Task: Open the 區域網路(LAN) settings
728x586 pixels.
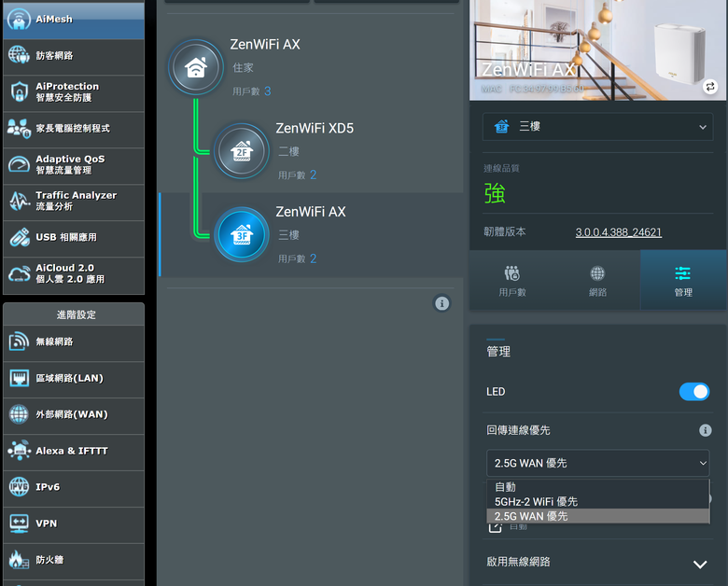Action: pos(74,380)
